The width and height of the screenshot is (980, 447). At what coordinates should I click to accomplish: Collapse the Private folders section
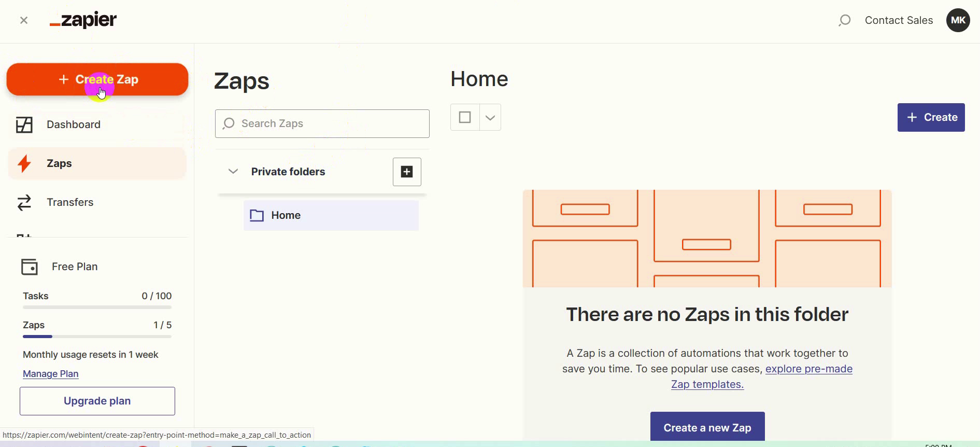pos(233,172)
